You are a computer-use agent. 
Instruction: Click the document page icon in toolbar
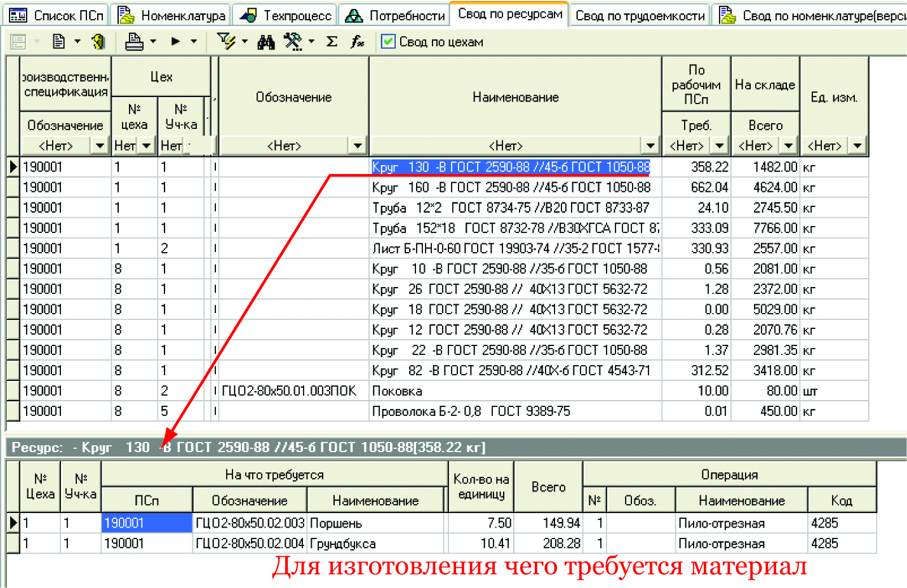pyautogui.click(x=59, y=42)
